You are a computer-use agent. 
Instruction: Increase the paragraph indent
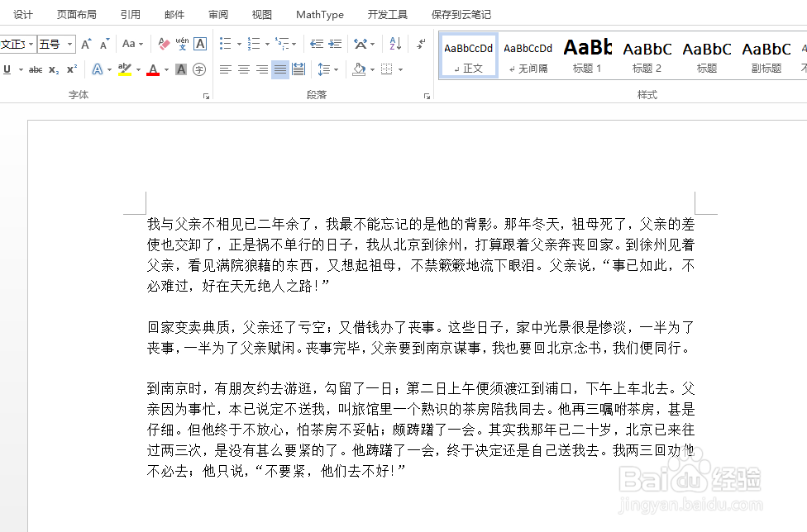pyautogui.click(x=335, y=44)
